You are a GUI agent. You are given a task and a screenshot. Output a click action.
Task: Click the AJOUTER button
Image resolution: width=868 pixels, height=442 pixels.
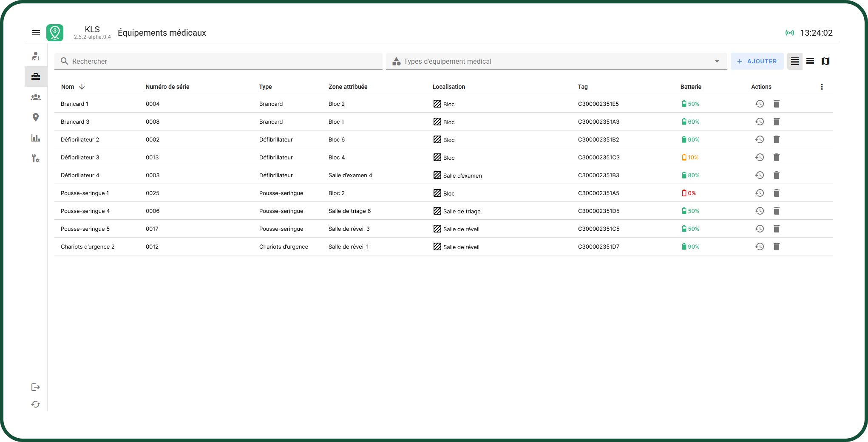pyautogui.click(x=757, y=61)
